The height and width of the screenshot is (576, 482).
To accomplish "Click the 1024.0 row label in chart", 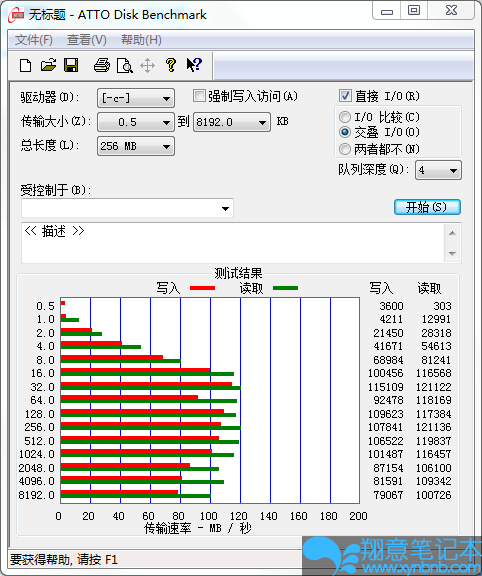I will coord(36,454).
